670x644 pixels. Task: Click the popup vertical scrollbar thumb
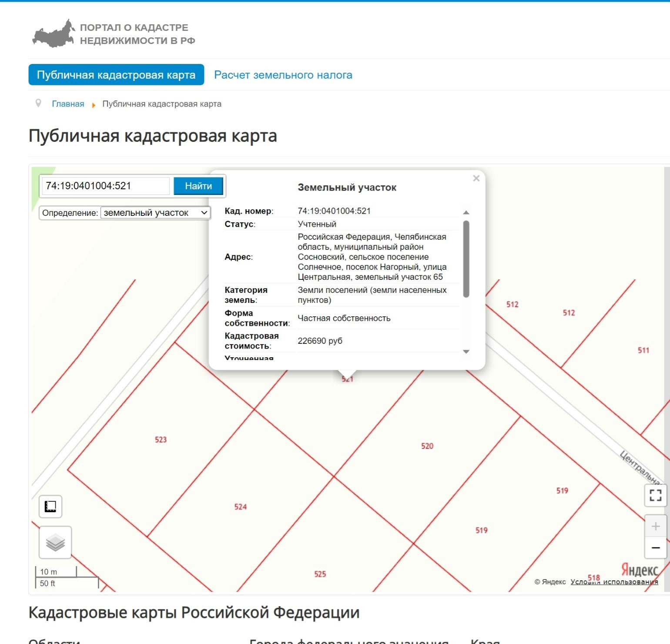tap(466, 259)
